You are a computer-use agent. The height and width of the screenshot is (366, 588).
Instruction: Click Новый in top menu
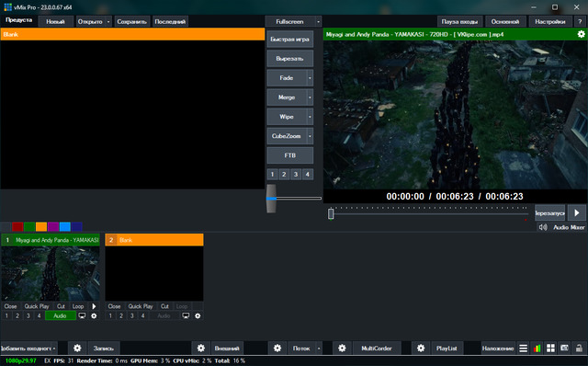pos(55,21)
